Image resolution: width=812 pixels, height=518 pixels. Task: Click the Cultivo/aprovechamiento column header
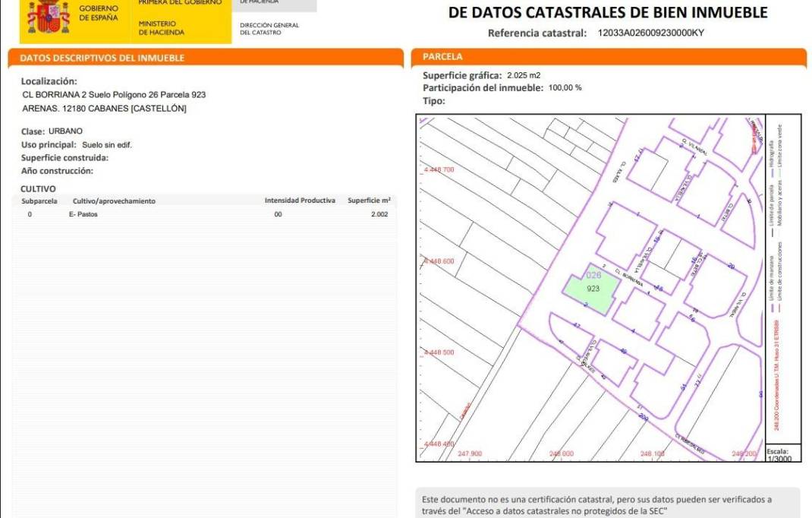coord(114,201)
